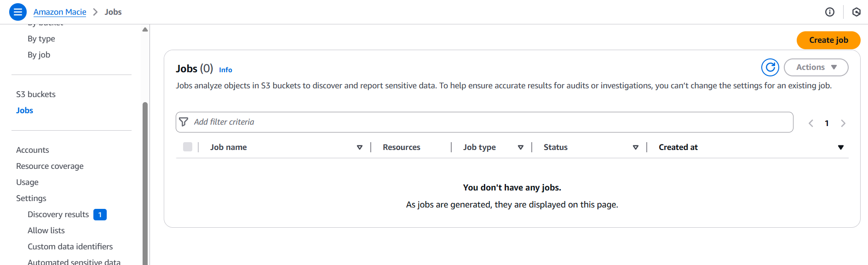Sort by Job type column arrow
The height and width of the screenshot is (265, 868).
521,147
